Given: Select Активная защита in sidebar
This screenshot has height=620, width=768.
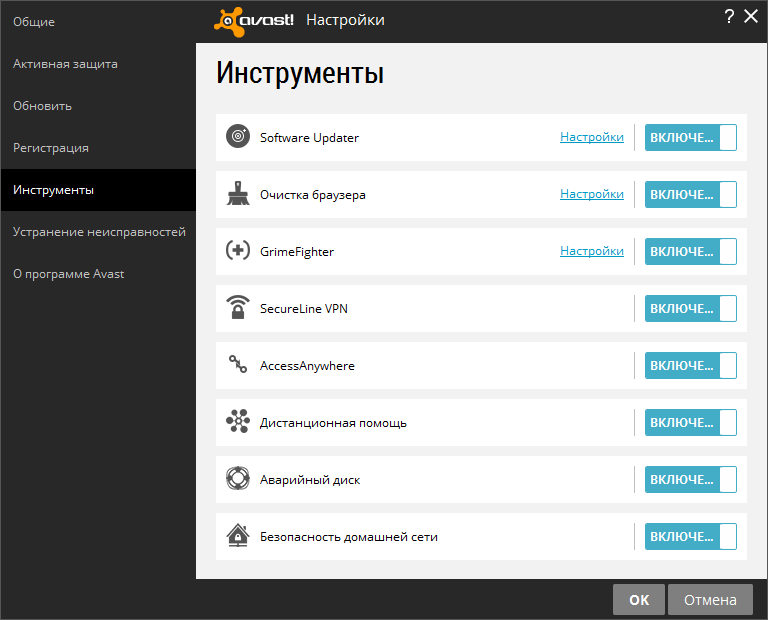Looking at the screenshot, I should (98, 64).
